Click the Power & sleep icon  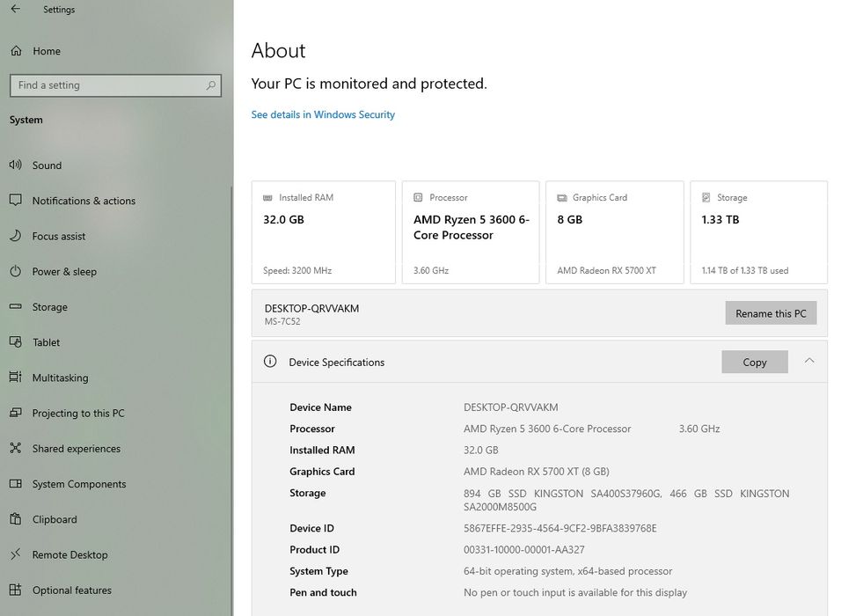[15, 271]
